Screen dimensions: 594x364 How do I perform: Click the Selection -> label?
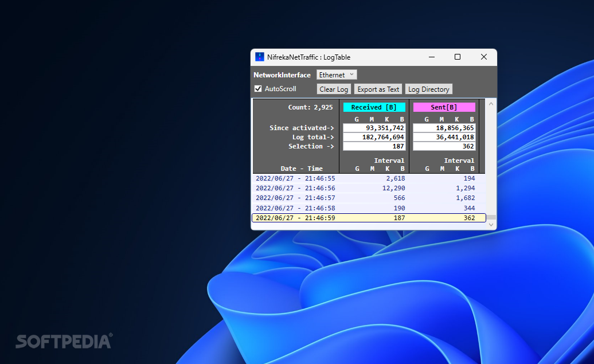[311, 146]
